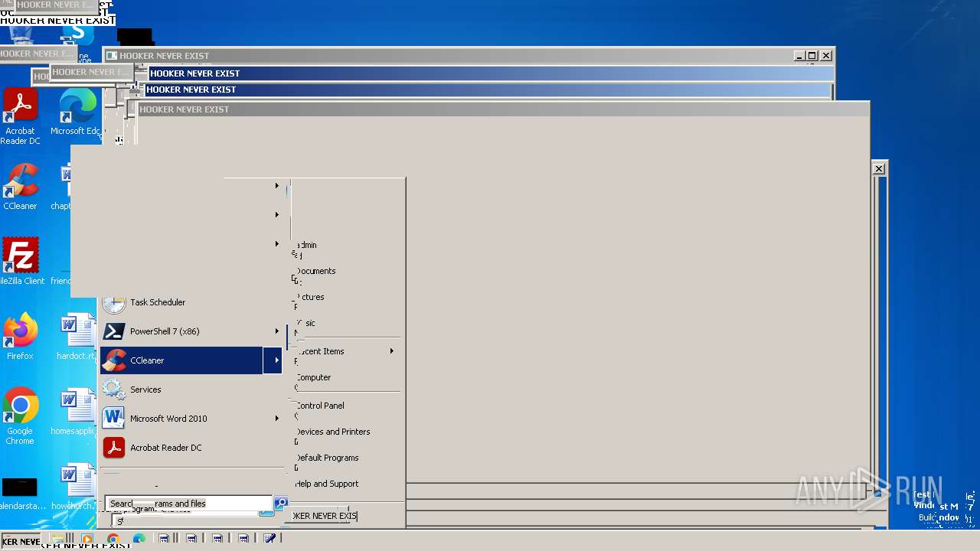
Task: Open Devices and Printers from Start menu
Action: point(332,432)
